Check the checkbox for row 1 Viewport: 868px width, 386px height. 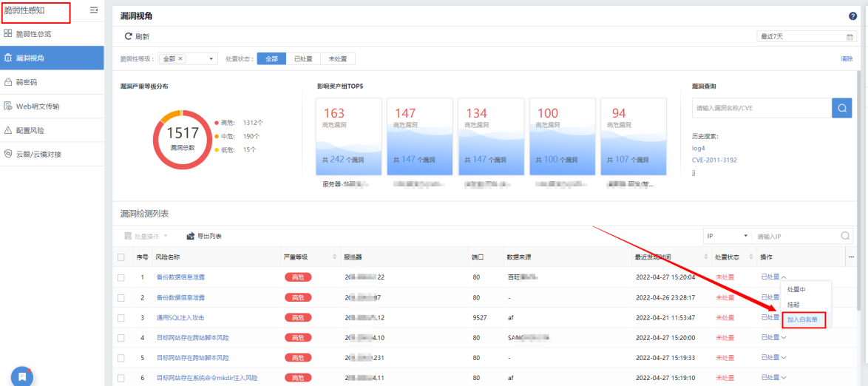coord(121,277)
